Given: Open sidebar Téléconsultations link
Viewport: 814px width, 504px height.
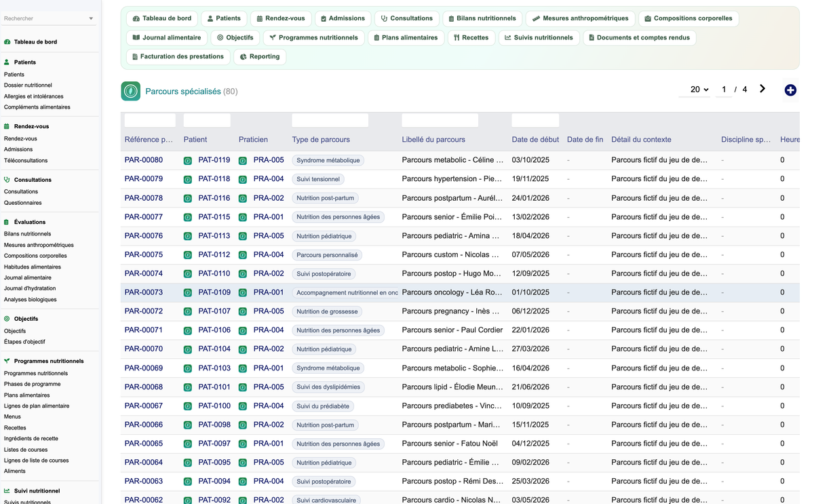Looking at the screenshot, I should (x=26, y=161).
